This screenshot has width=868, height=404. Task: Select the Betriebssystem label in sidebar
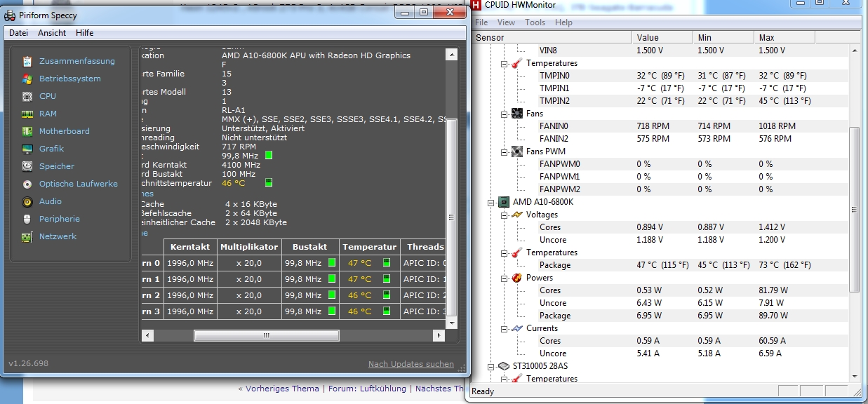70,79
